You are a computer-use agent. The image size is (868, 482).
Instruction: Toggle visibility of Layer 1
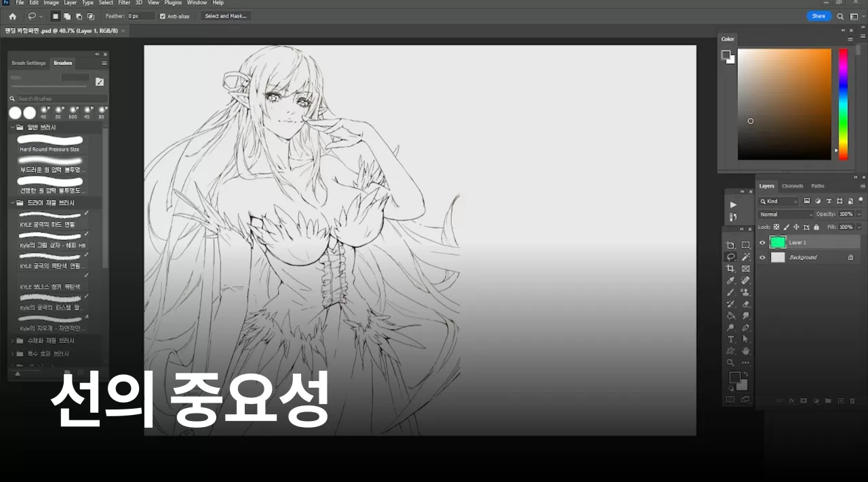point(762,243)
